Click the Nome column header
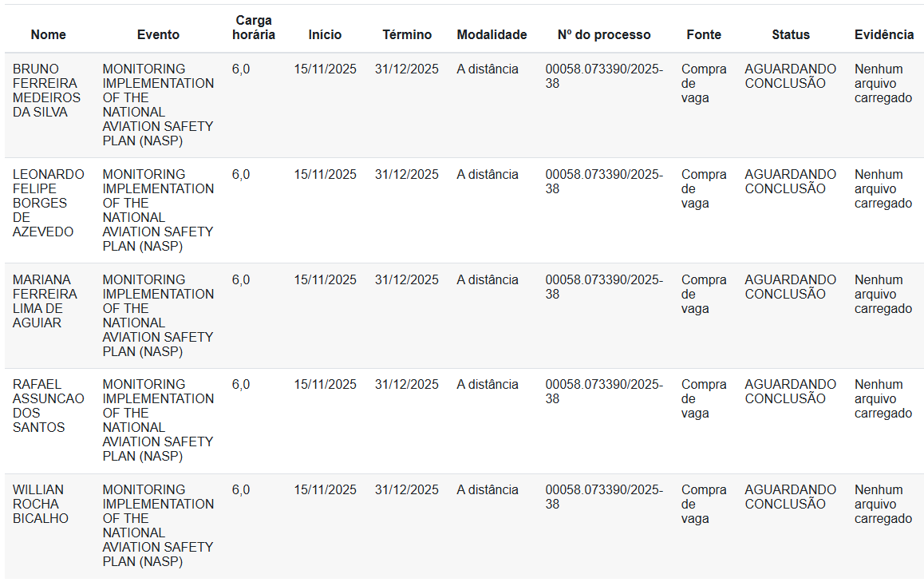The height and width of the screenshot is (586, 924). click(49, 35)
